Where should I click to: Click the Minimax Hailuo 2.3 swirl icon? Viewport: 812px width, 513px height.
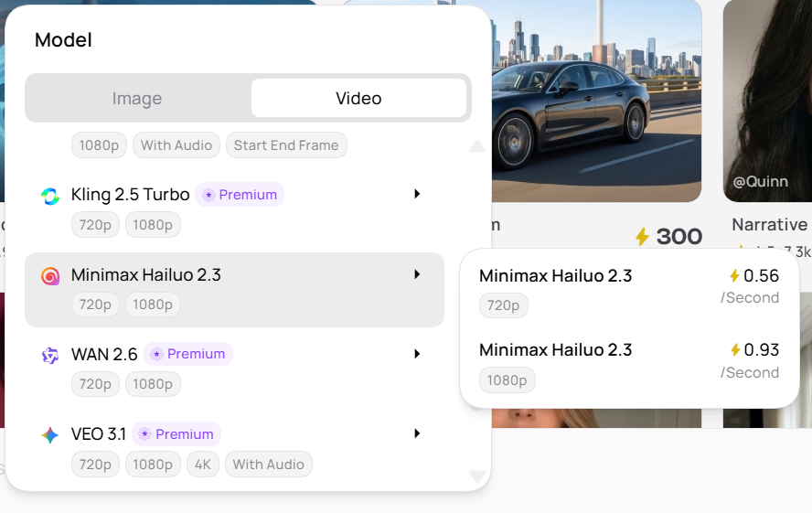(x=50, y=276)
